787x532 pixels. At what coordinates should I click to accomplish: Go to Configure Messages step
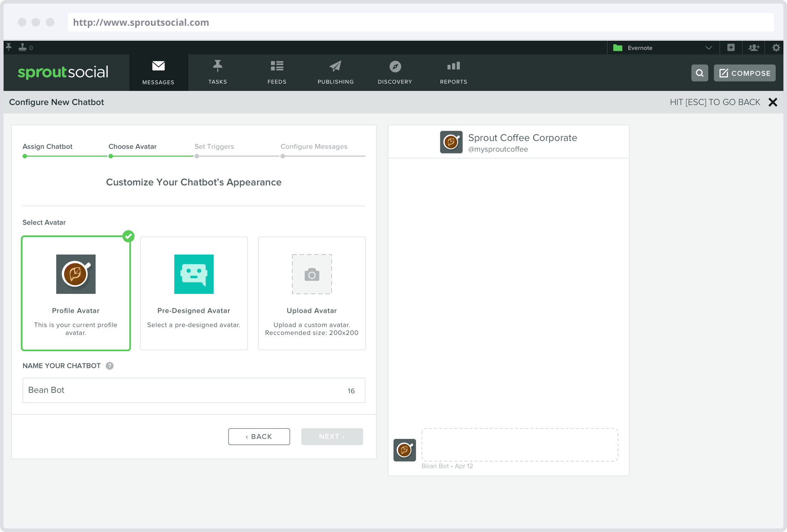(314, 147)
